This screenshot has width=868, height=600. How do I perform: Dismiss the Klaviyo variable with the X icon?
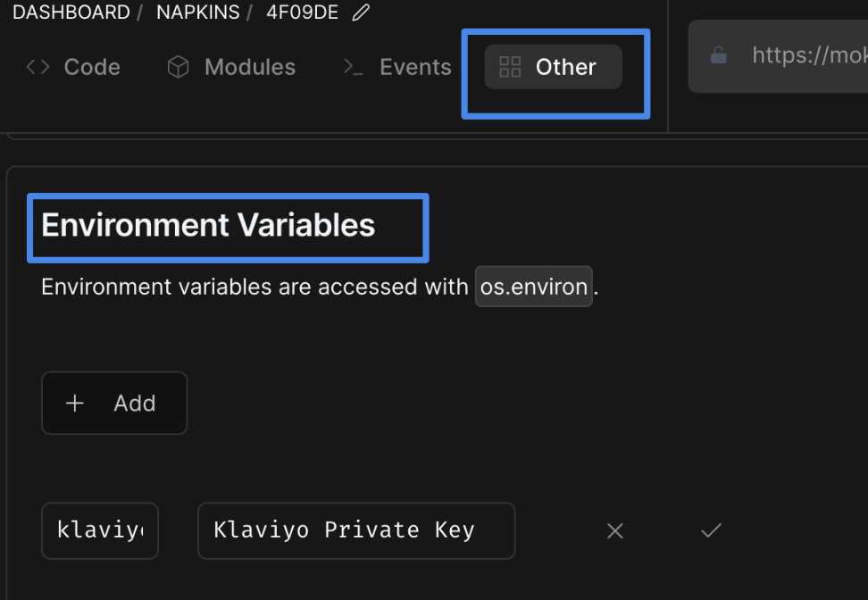(614, 530)
